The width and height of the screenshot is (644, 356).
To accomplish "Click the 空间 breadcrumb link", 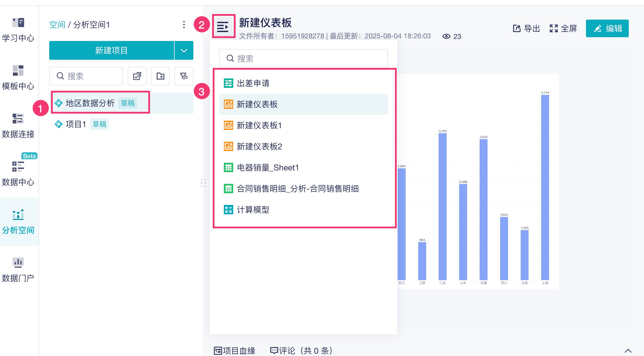I will pos(57,25).
